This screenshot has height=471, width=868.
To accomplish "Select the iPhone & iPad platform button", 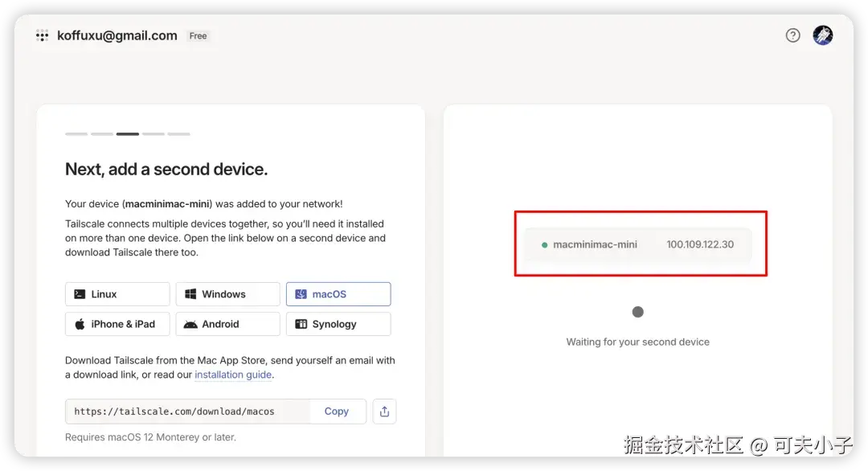I will click(x=117, y=324).
